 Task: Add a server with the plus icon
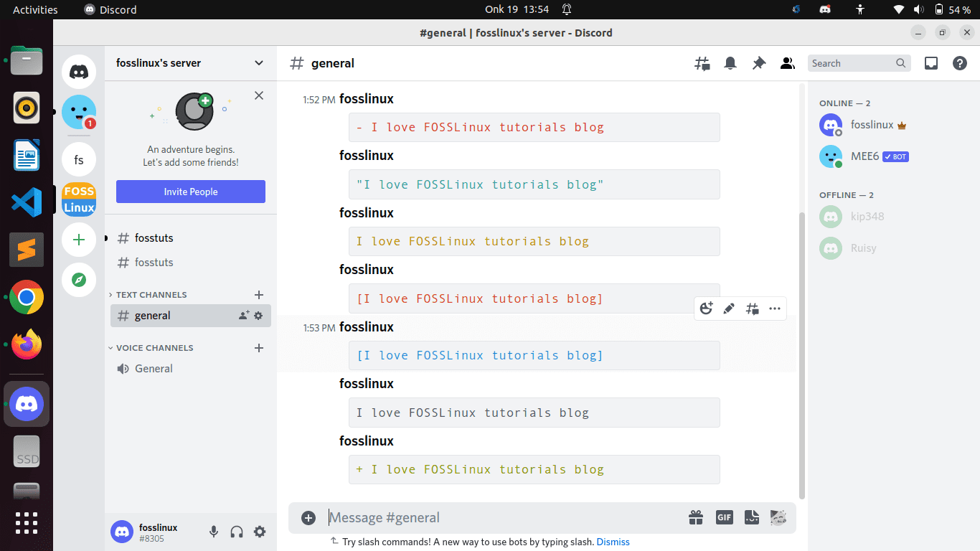click(79, 240)
